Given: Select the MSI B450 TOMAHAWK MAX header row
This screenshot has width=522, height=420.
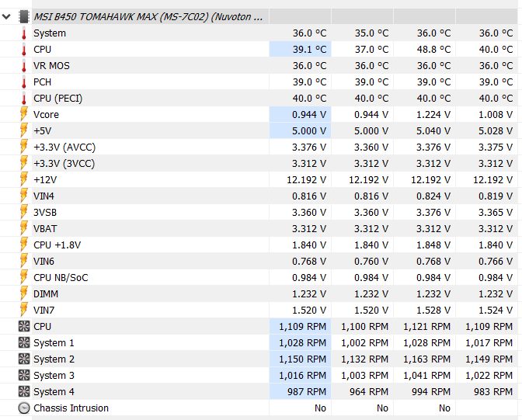Looking at the screenshot, I should click(259, 16).
